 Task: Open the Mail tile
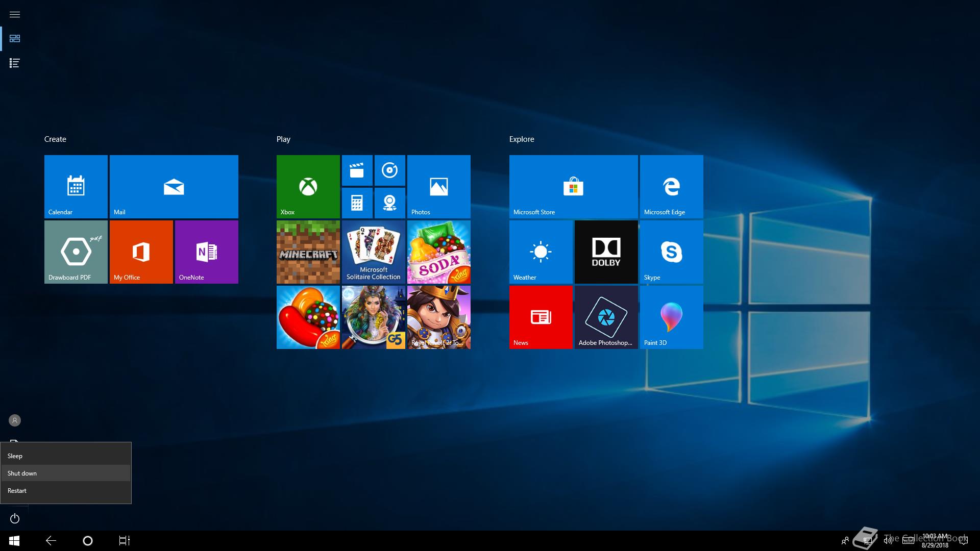click(174, 187)
